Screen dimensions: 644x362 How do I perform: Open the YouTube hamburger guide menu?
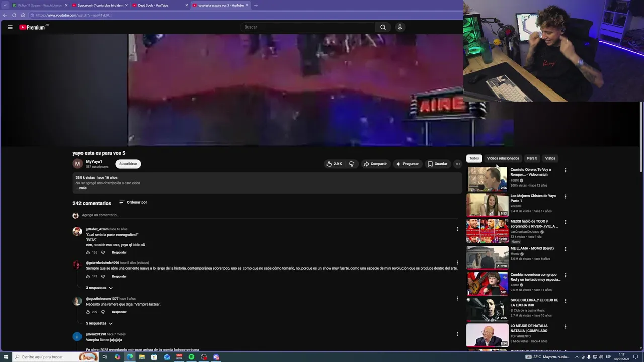click(x=10, y=27)
